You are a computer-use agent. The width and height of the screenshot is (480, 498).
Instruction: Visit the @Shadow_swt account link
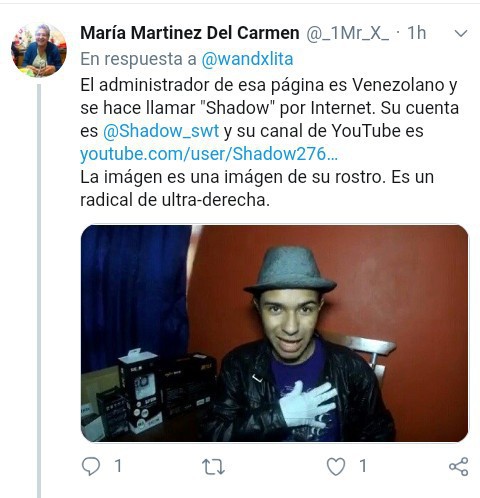coord(161,131)
